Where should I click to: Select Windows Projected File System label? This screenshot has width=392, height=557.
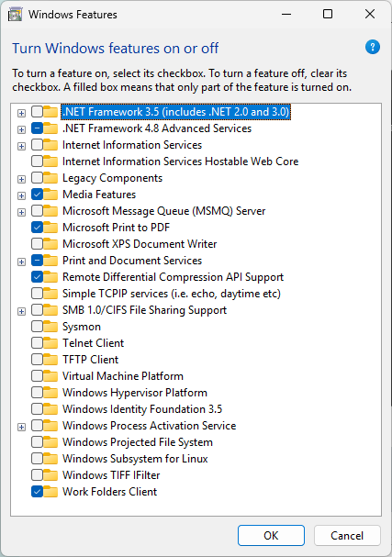(x=138, y=442)
